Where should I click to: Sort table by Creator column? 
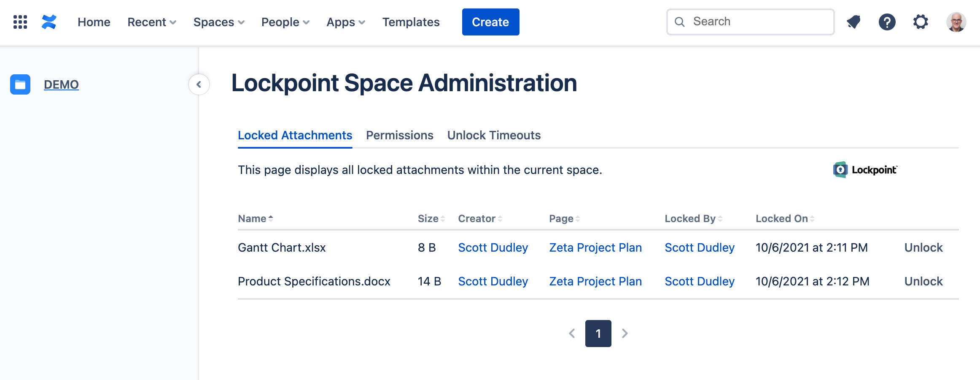coord(480,219)
